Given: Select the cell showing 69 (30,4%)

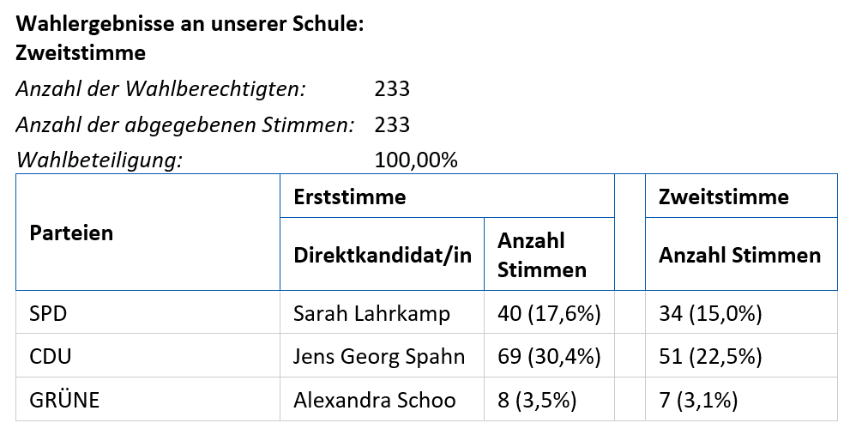Looking at the screenshot, I should [x=549, y=355].
